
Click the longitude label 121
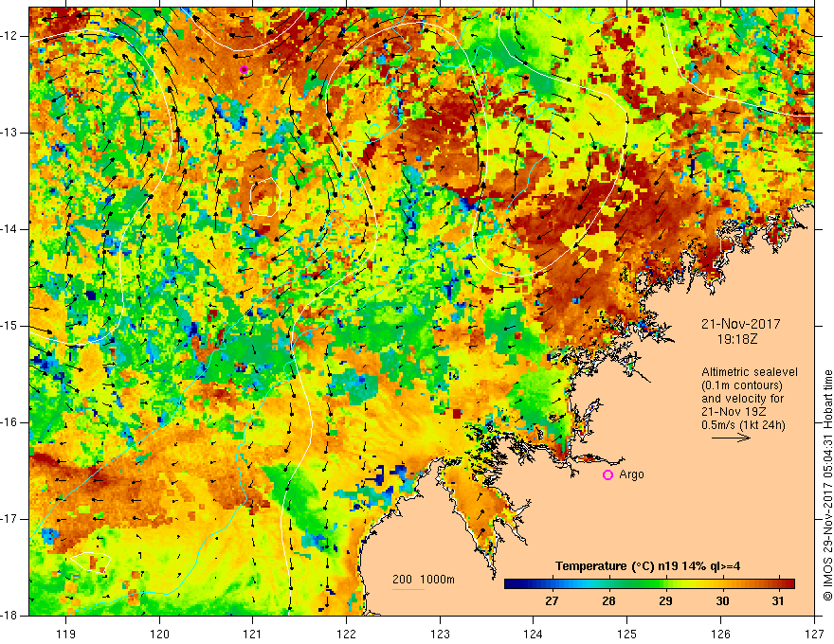coord(253,634)
